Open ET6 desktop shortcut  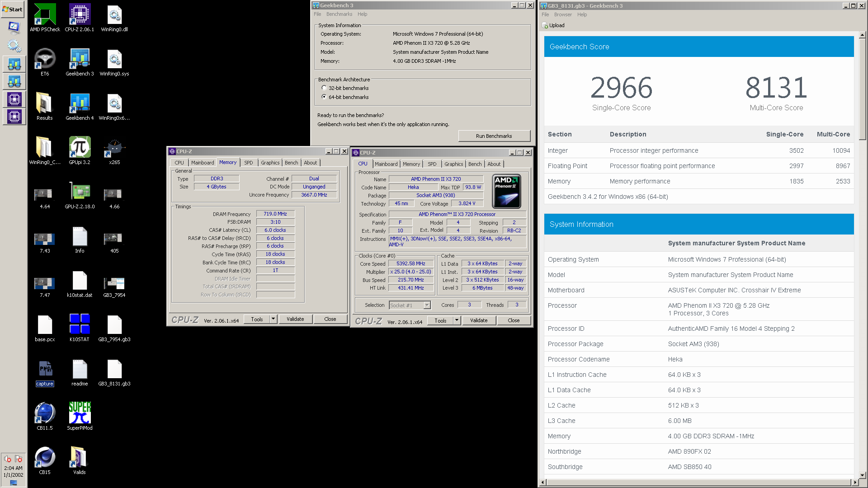[x=45, y=61]
